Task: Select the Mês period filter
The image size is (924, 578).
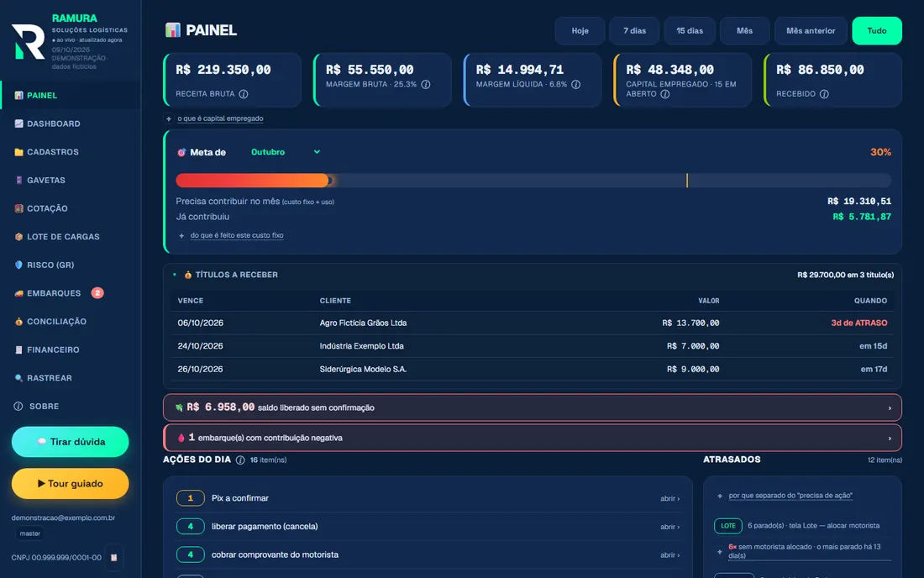Action: pyautogui.click(x=744, y=30)
